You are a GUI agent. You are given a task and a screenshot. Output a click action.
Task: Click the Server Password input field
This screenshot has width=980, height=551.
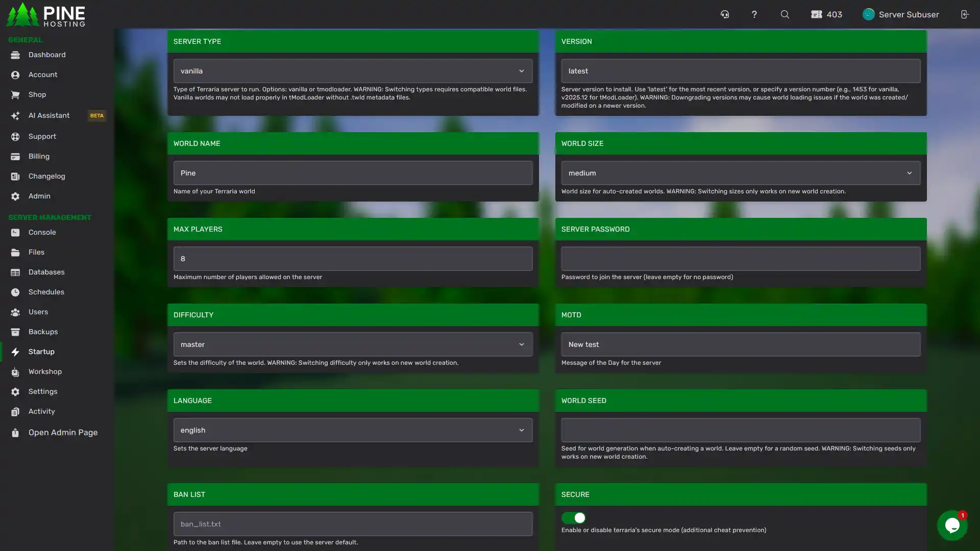point(741,258)
